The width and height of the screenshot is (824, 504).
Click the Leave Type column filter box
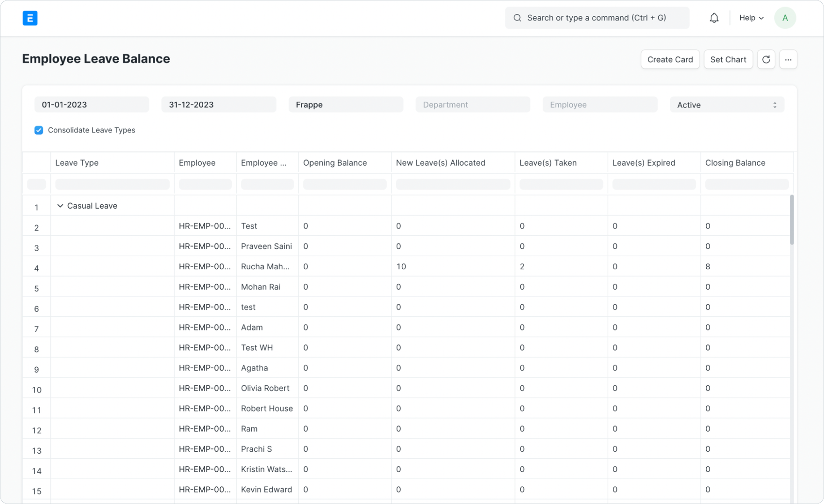(x=112, y=184)
